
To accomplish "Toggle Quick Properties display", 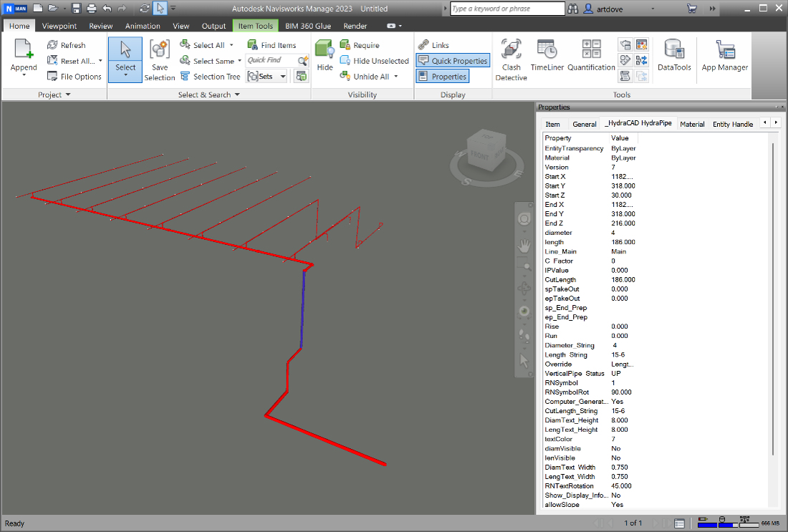I will click(453, 60).
